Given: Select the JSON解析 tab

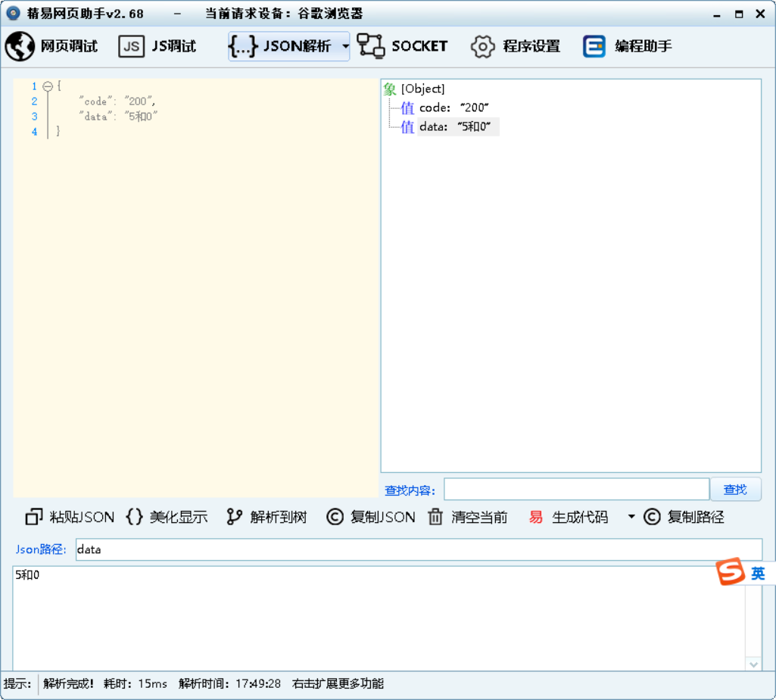Looking at the screenshot, I should tap(282, 46).
